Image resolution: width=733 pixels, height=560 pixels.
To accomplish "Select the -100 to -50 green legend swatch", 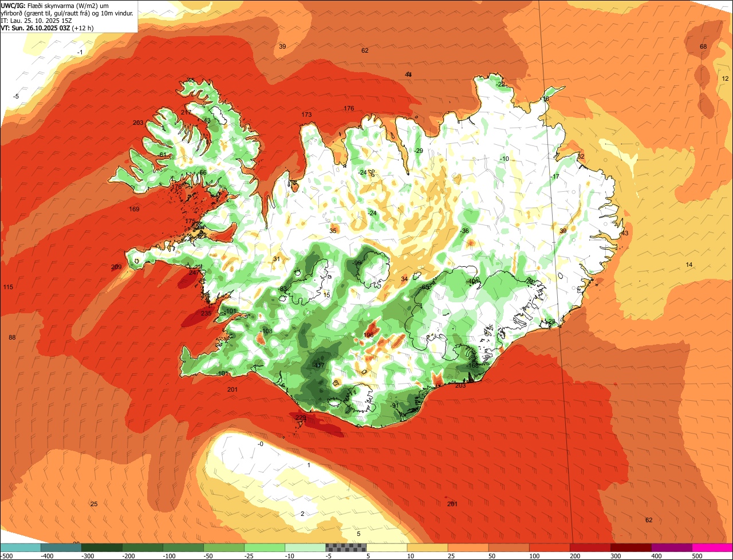I will click(183, 548).
